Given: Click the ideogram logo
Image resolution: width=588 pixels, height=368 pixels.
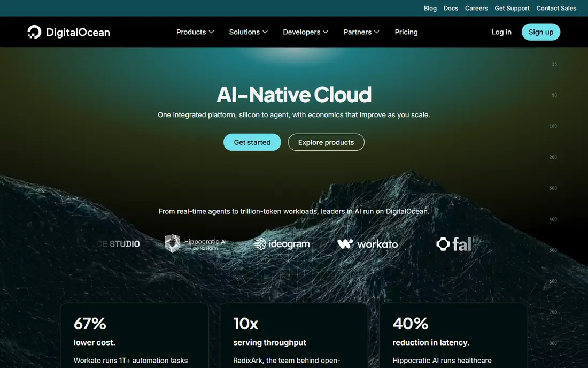Looking at the screenshot, I should click(x=282, y=244).
